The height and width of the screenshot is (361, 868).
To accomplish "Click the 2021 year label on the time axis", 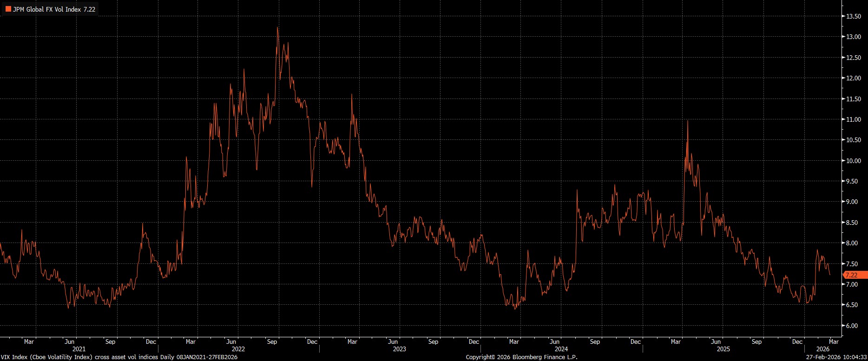I will coord(79,348).
